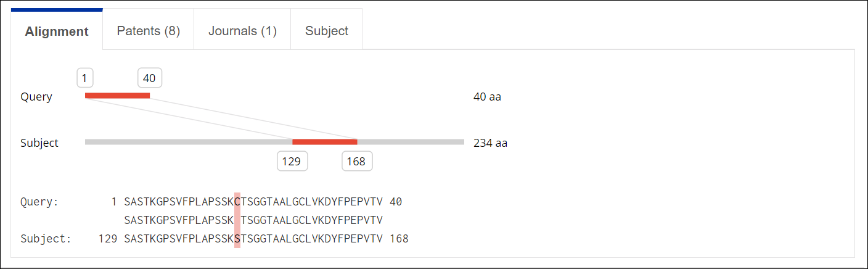Image resolution: width=868 pixels, height=269 pixels.
Task: Click the 40 aa query length label
Action: click(487, 97)
